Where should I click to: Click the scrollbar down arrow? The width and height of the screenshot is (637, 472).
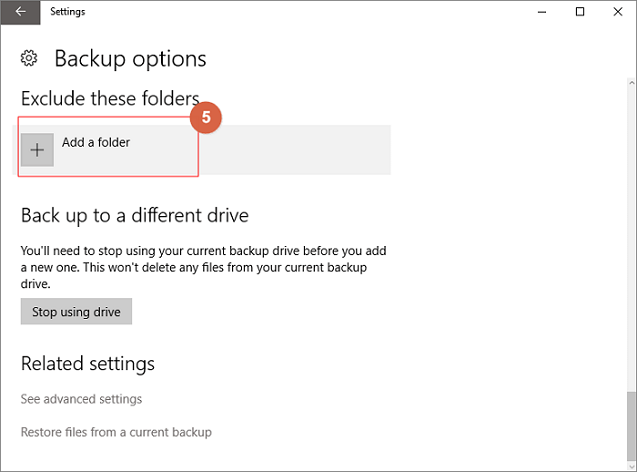[631, 466]
